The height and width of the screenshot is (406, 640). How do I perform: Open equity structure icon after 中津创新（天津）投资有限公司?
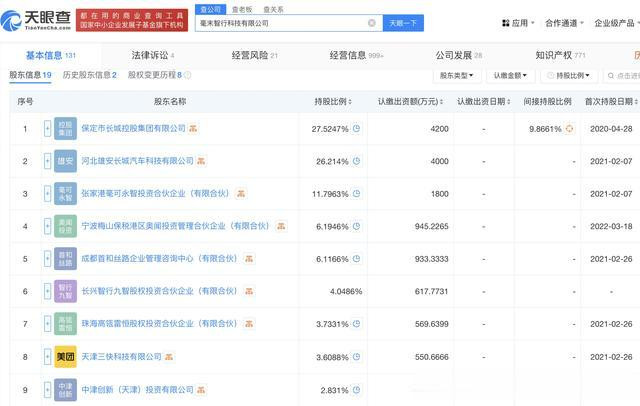point(201,390)
